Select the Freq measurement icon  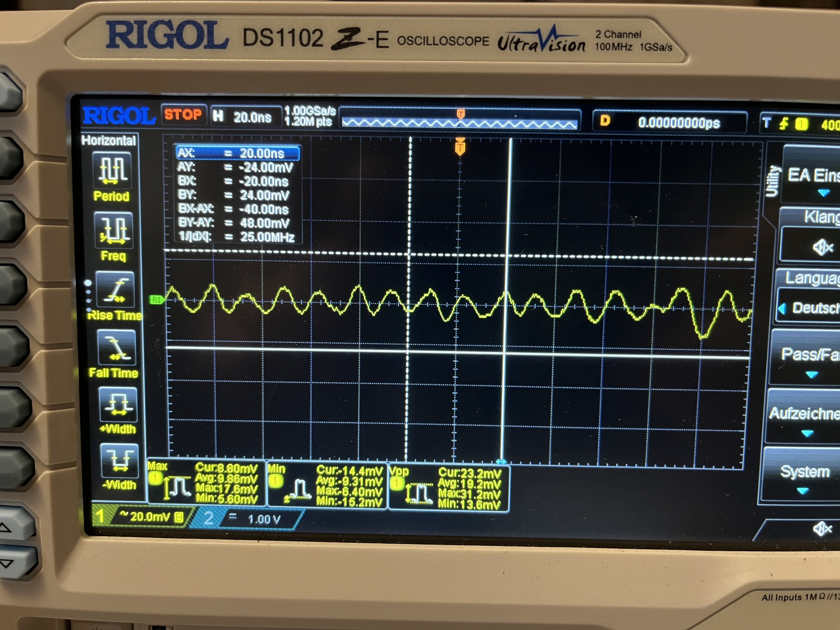pos(114,230)
